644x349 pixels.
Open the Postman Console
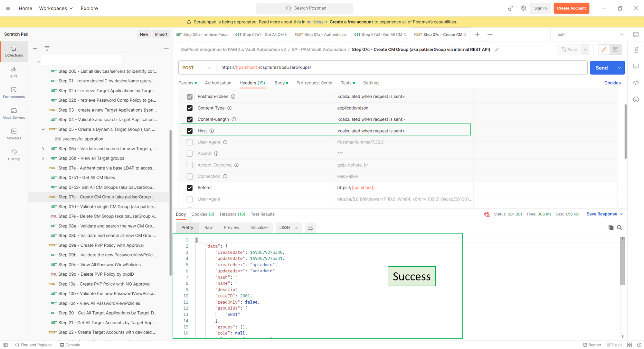(x=70, y=344)
